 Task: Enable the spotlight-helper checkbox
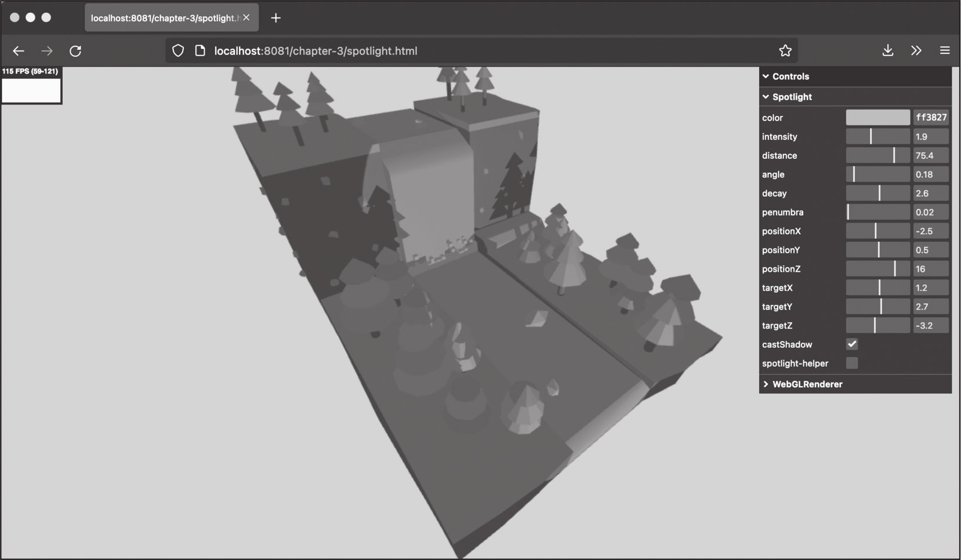pyautogui.click(x=852, y=363)
